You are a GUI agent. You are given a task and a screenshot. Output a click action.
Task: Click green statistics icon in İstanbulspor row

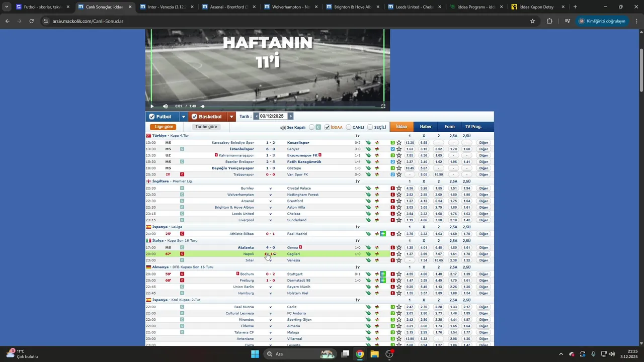tap(368, 149)
